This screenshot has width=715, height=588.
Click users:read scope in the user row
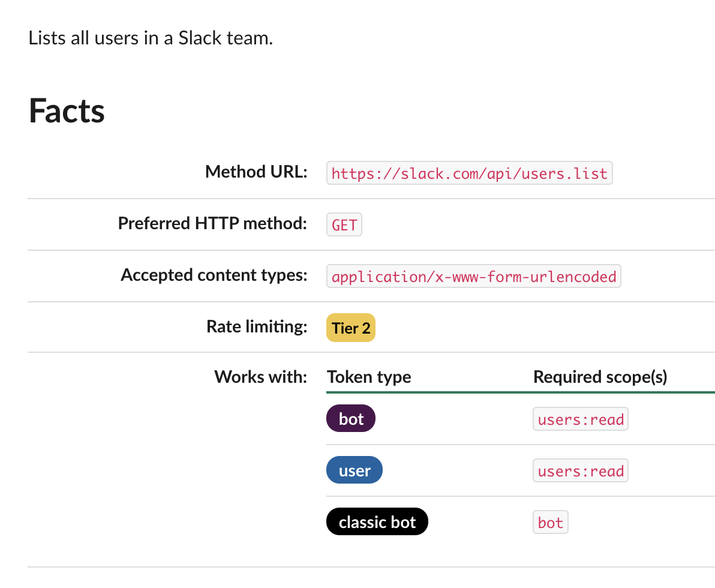(581, 470)
